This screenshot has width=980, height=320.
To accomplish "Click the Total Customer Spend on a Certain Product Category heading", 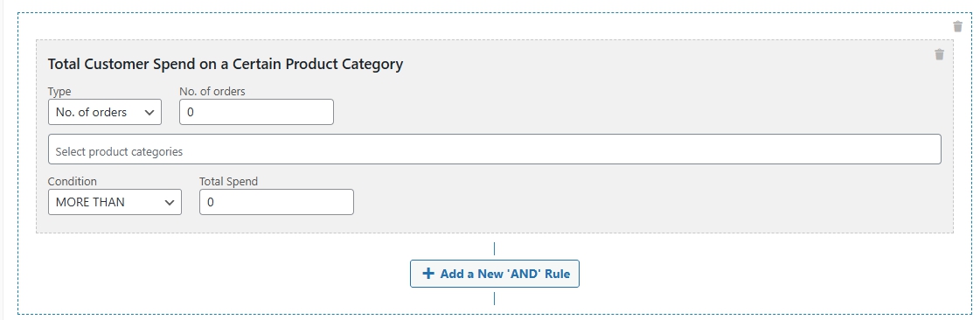I will point(225,64).
